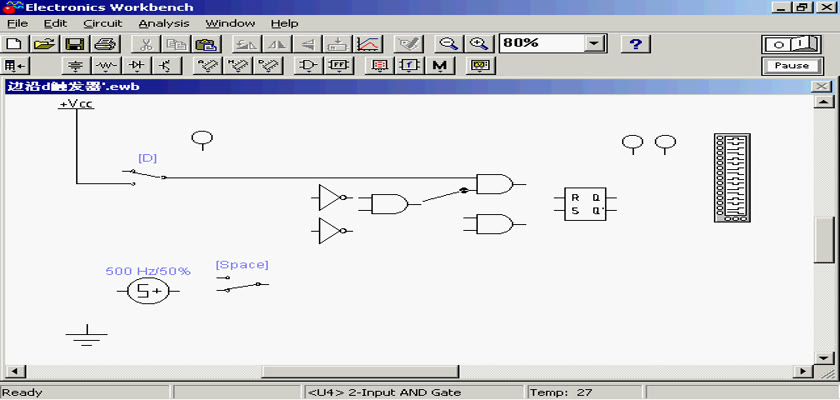Select the +Vcc voltage source

[76, 105]
